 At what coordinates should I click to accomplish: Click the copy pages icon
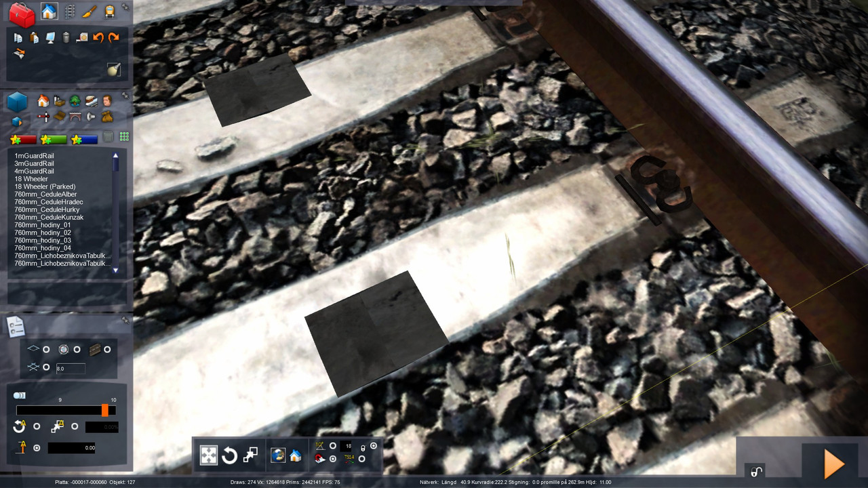coord(18,37)
